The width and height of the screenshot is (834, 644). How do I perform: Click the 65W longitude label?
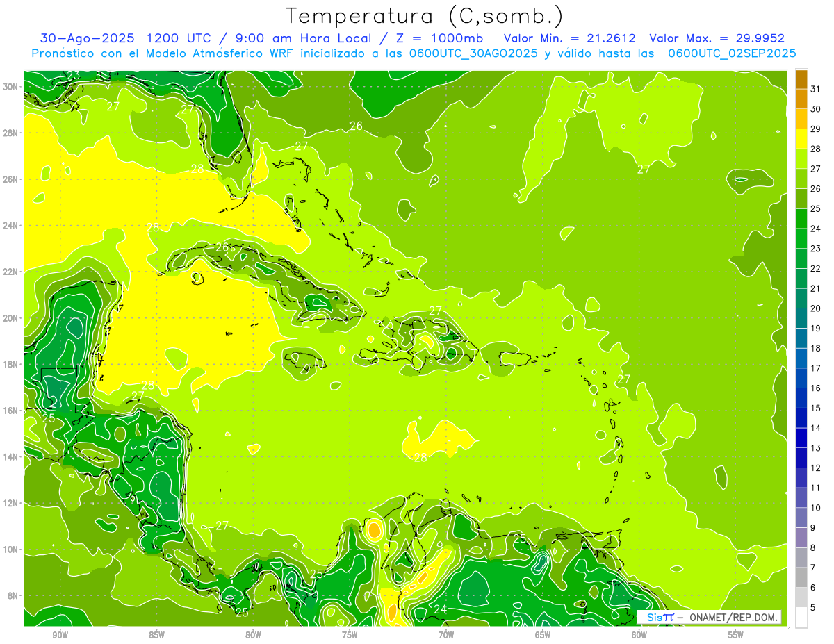click(543, 635)
